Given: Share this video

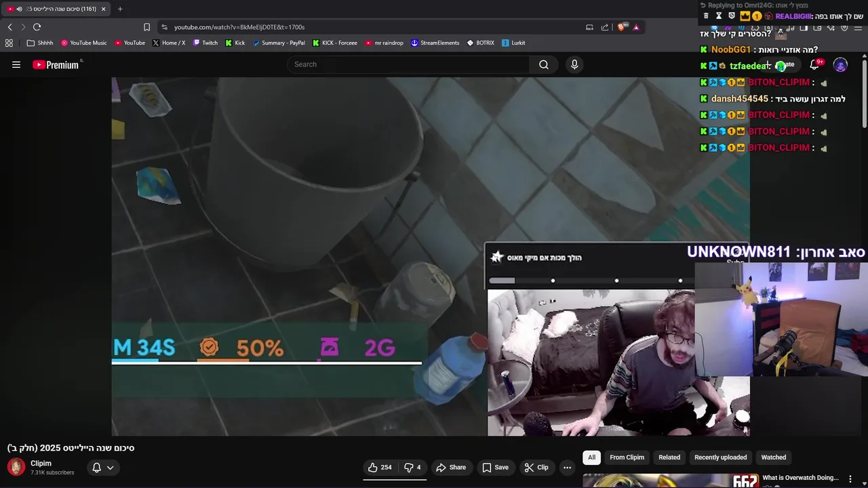Looking at the screenshot, I should pyautogui.click(x=451, y=467).
